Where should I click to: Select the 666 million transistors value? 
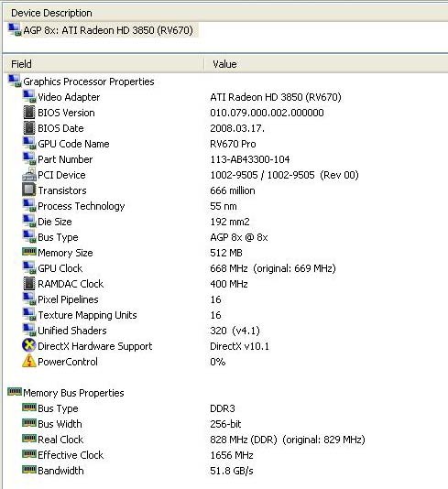(233, 190)
